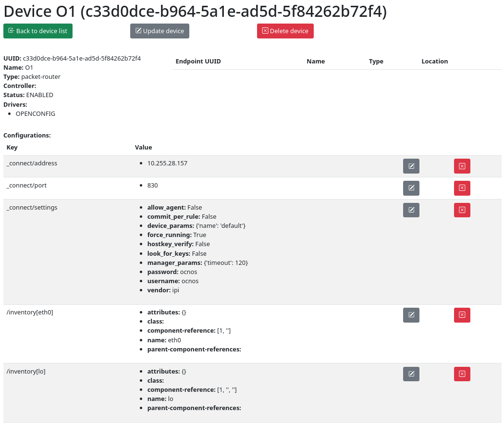Go back to device list
This screenshot has height=425, width=504.
(x=38, y=31)
